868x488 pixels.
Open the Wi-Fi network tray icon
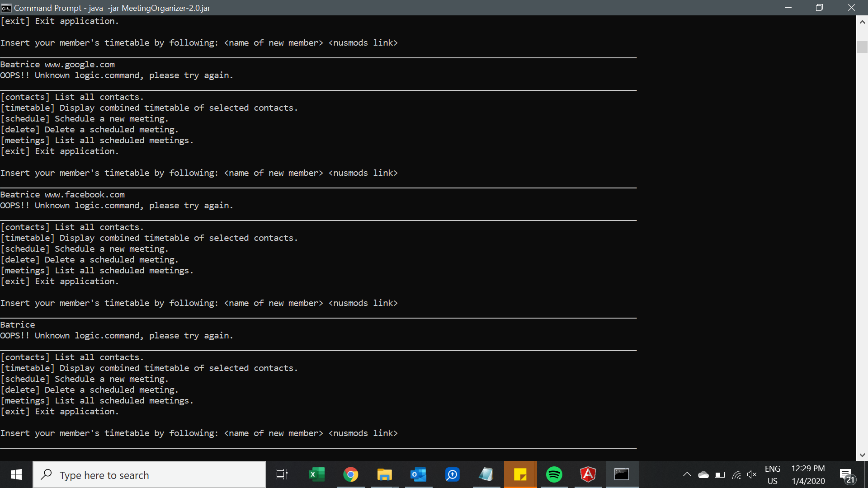coord(736,475)
